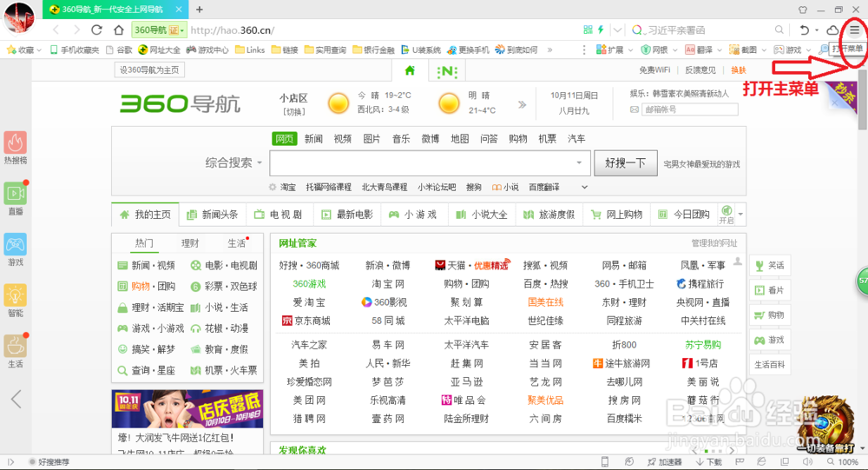Click main search input field
This screenshot has height=470, width=868.
tap(424, 163)
